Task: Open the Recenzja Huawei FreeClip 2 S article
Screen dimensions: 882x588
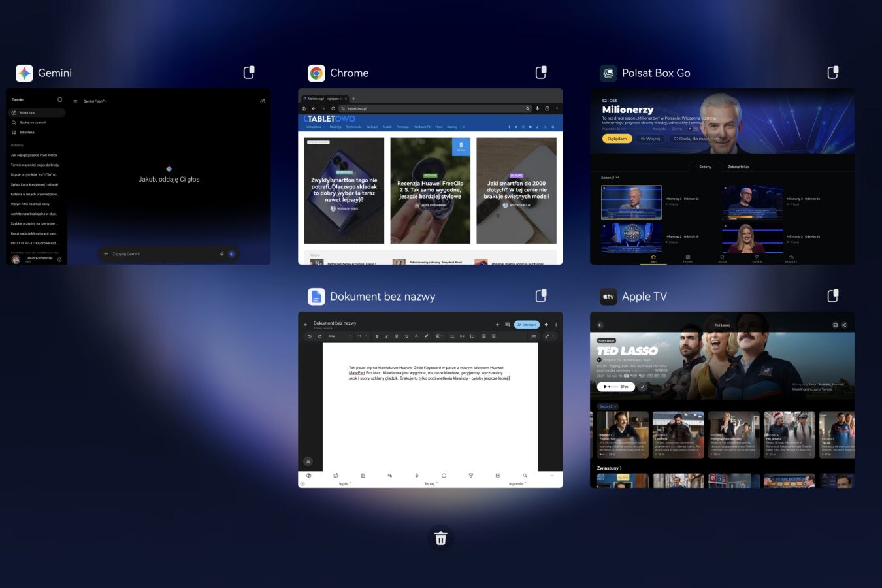Action: point(431,190)
